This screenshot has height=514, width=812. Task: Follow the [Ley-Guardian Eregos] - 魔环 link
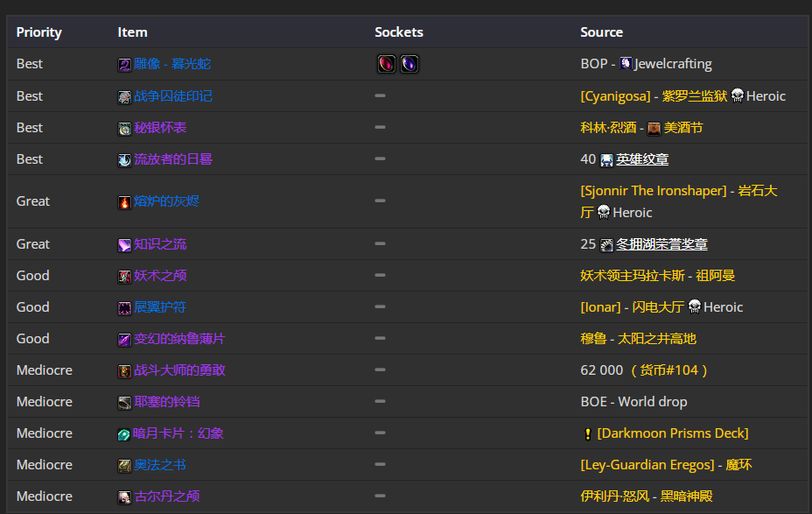666,465
